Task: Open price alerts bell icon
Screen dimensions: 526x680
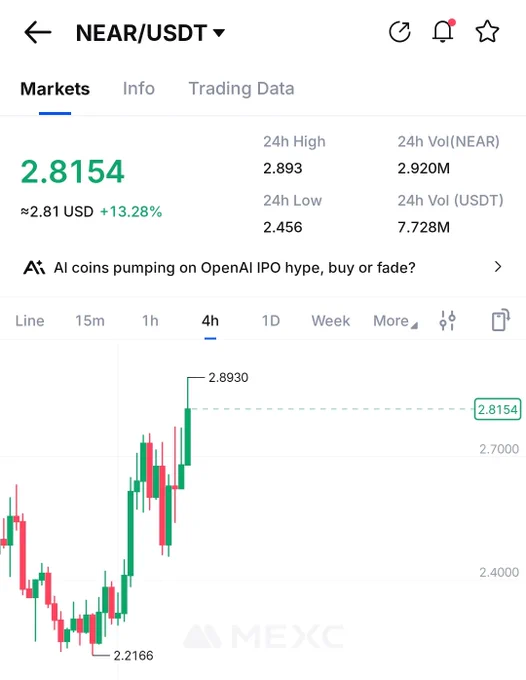Action: click(443, 31)
